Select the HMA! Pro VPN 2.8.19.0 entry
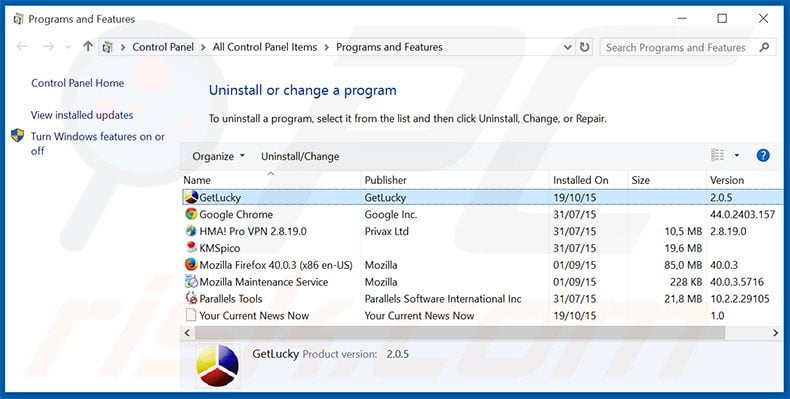The height and width of the screenshot is (399, 790). (x=253, y=231)
